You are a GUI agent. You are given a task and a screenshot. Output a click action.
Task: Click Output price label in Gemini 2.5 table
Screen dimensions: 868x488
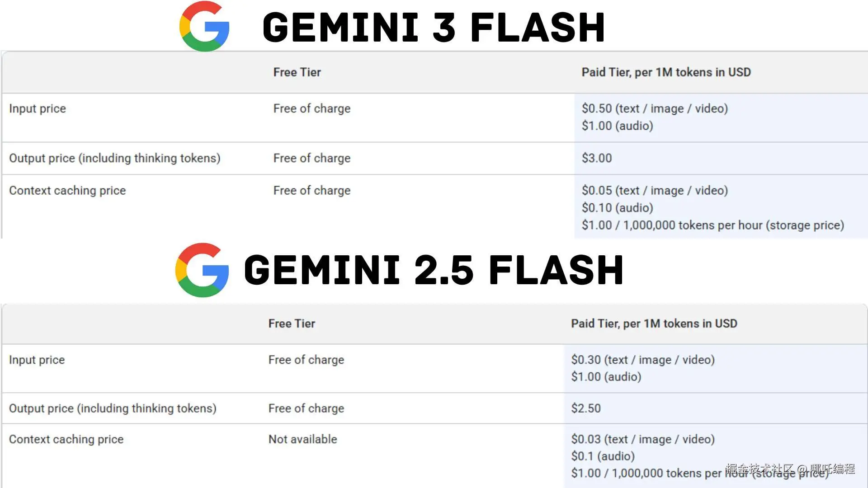pos(113,408)
